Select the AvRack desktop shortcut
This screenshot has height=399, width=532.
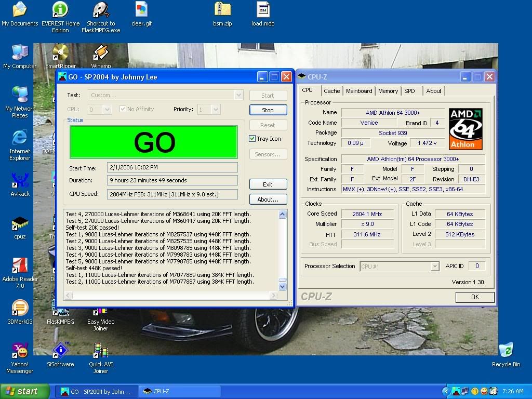[20, 184]
